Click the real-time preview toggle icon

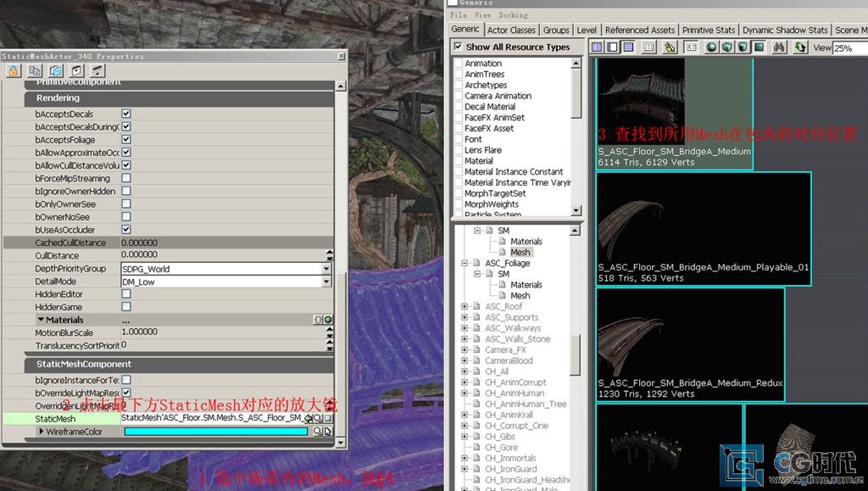click(x=692, y=47)
